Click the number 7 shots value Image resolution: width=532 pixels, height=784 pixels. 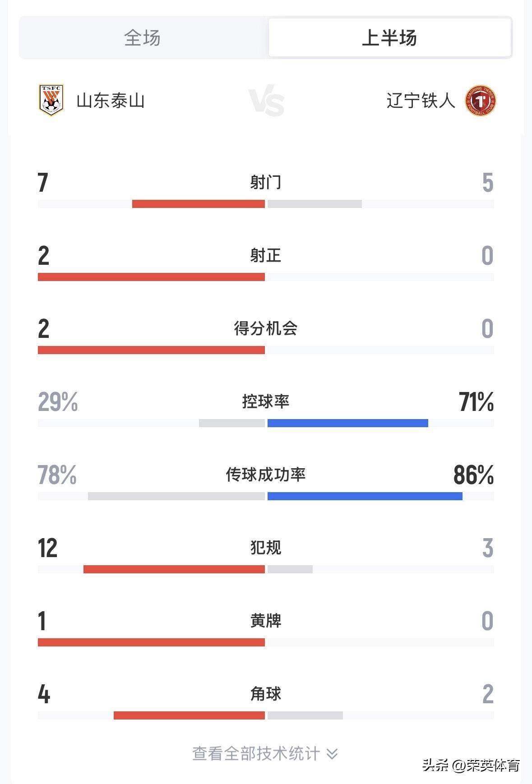point(42,183)
